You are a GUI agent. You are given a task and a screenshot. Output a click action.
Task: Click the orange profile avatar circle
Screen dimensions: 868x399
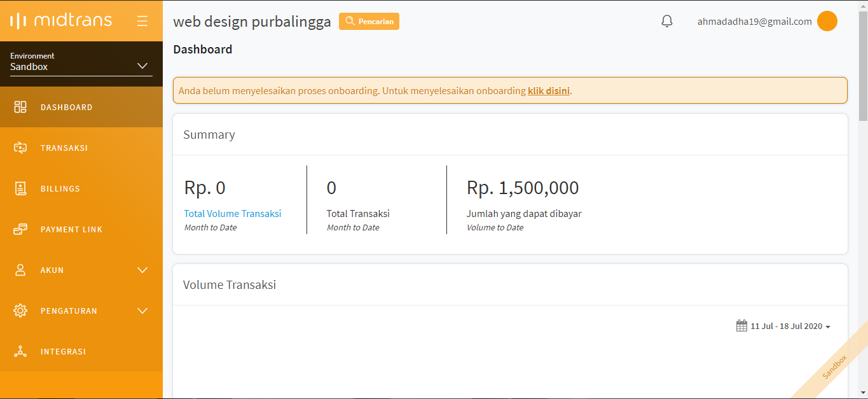[827, 20]
